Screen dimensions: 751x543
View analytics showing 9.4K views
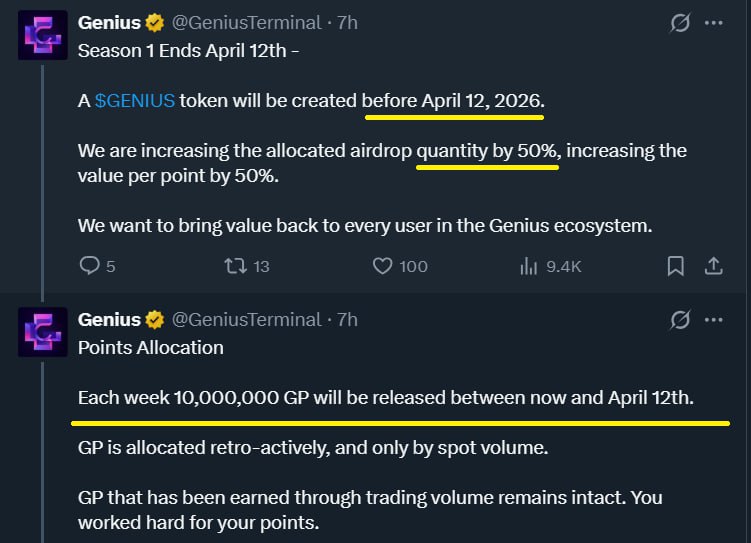(529, 266)
